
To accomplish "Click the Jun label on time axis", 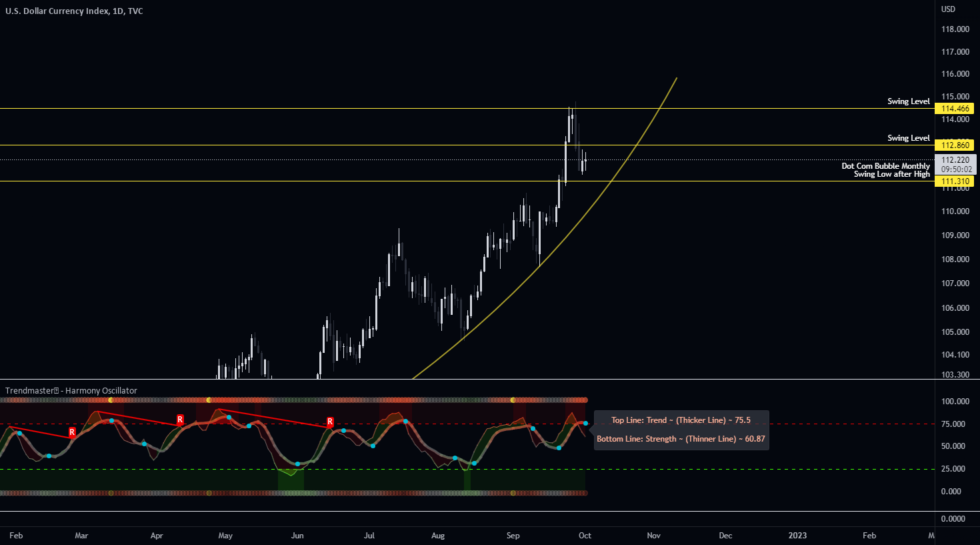I will click(x=297, y=536).
